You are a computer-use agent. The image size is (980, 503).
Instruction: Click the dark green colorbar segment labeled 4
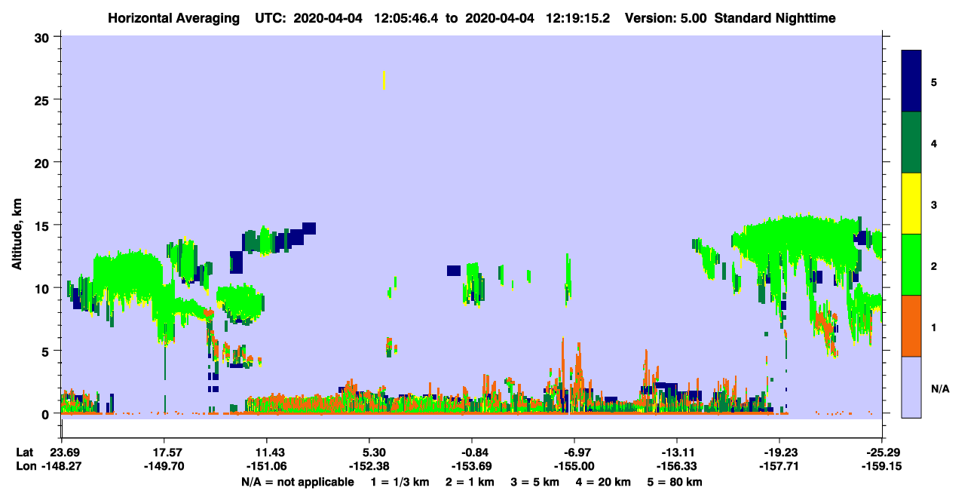911,143
